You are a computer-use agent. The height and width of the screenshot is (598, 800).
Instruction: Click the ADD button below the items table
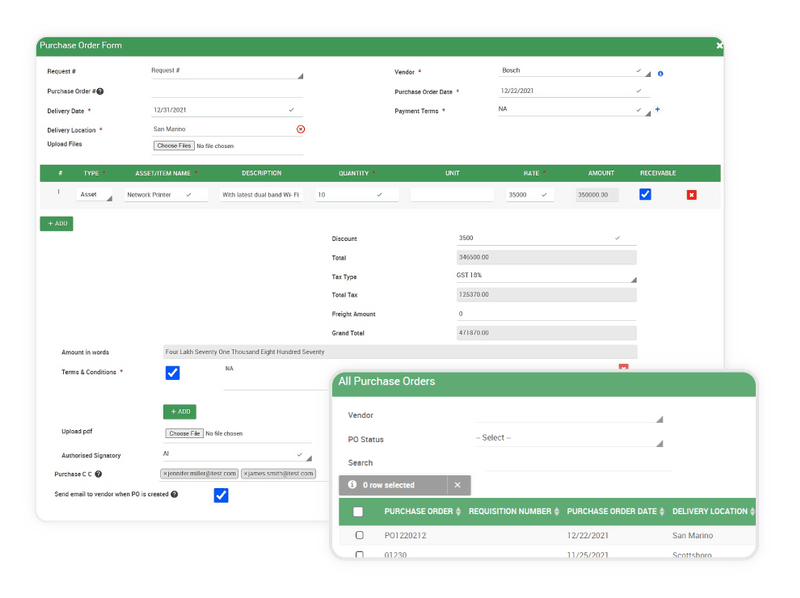(x=56, y=224)
